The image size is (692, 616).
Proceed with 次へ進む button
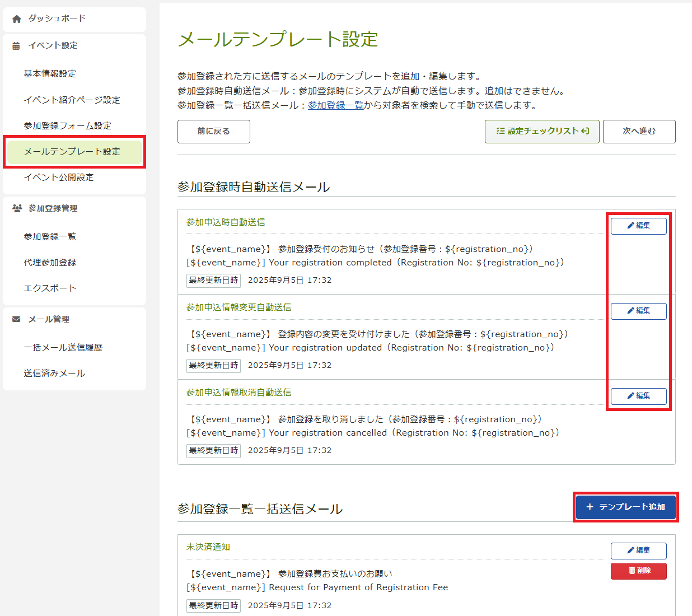[639, 132]
